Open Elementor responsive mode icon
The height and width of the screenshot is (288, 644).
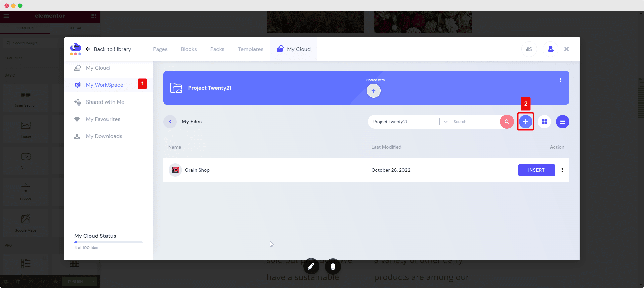pyautogui.click(x=43, y=282)
